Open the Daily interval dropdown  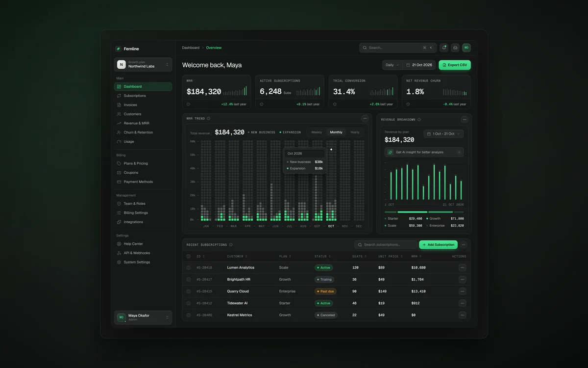[x=392, y=65]
